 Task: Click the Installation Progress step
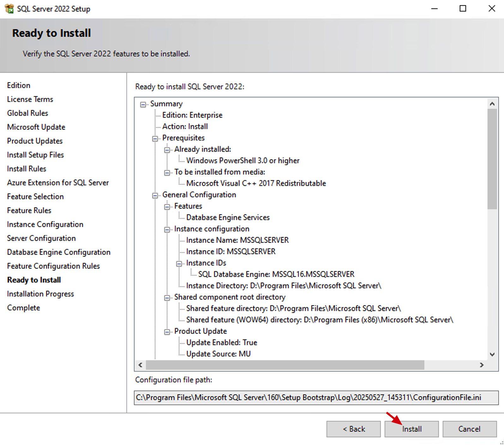40,294
